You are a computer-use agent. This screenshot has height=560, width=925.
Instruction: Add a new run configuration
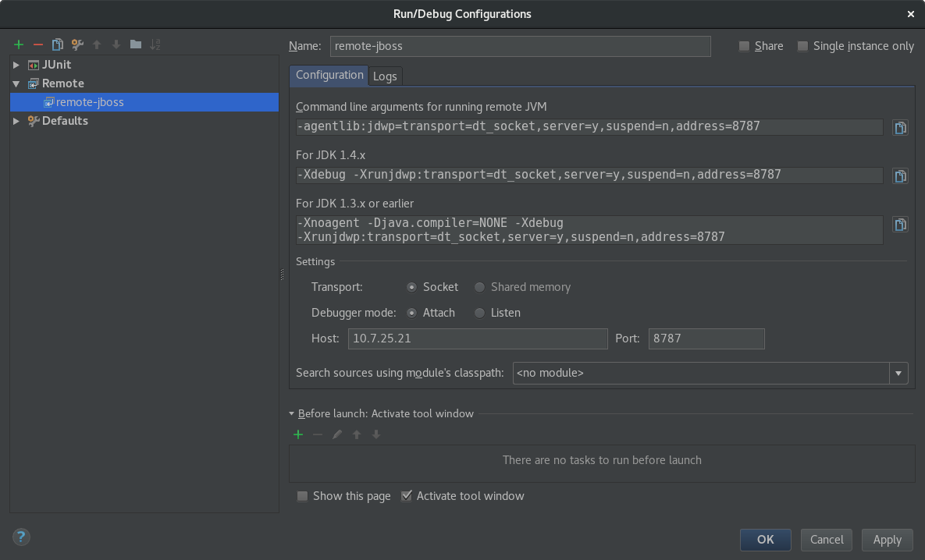[x=18, y=44]
